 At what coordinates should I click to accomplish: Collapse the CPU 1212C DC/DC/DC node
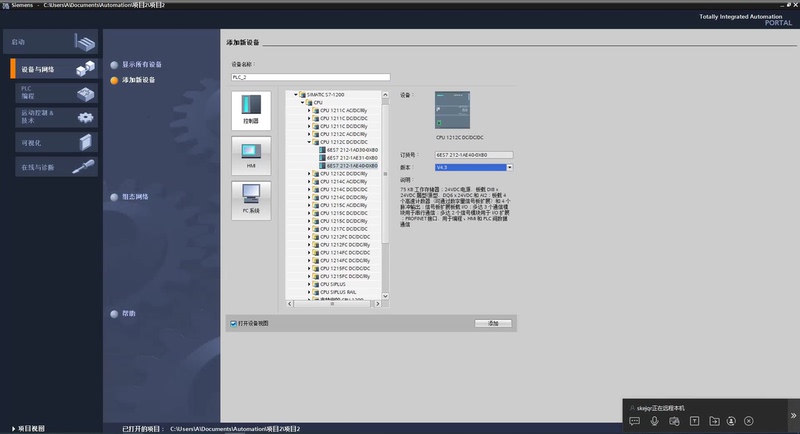point(309,142)
